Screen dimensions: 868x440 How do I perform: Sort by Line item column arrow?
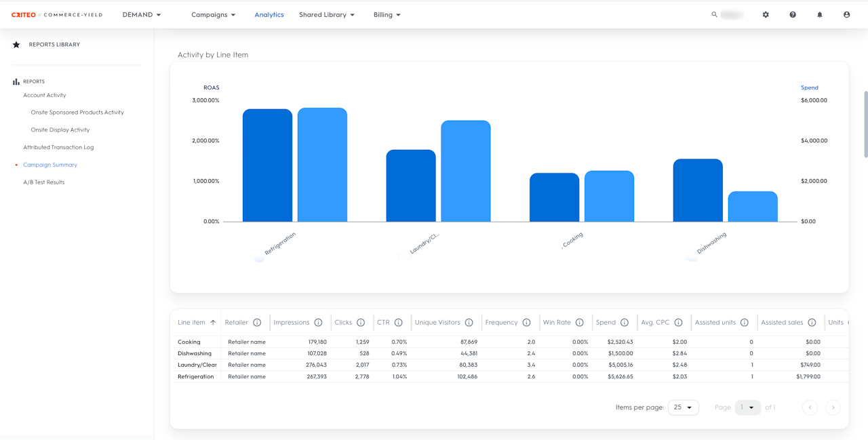(213, 323)
